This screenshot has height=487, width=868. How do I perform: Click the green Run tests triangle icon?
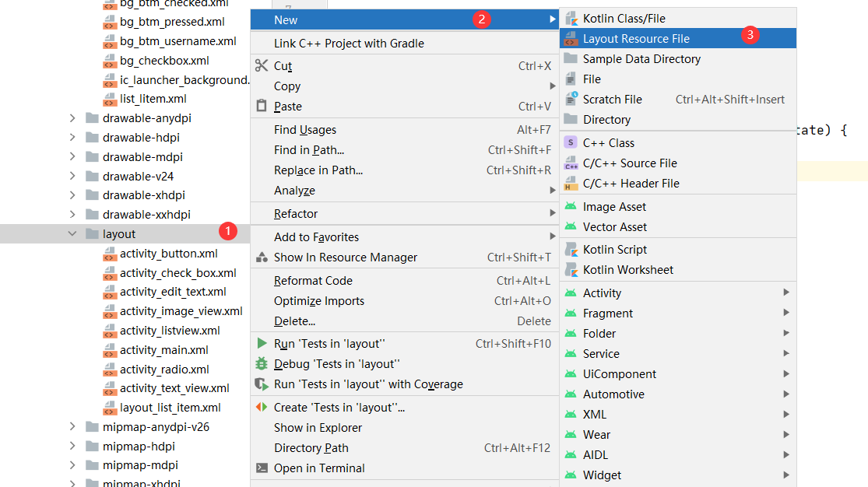click(261, 344)
